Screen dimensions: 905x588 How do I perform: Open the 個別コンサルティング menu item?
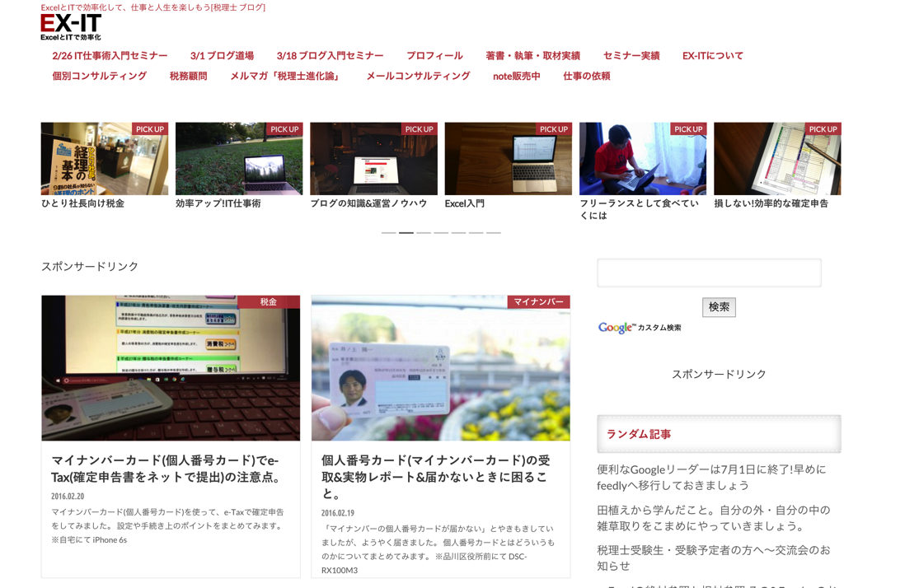99,76
